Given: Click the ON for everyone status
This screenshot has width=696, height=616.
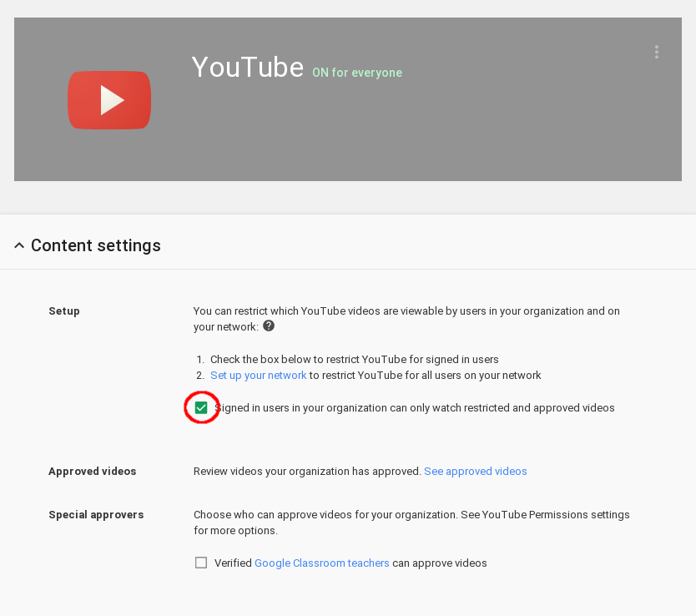Looking at the screenshot, I should 357,73.
